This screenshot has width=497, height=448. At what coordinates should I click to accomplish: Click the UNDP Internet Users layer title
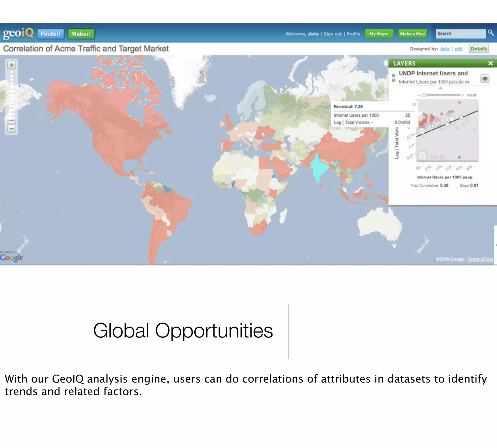(x=433, y=73)
